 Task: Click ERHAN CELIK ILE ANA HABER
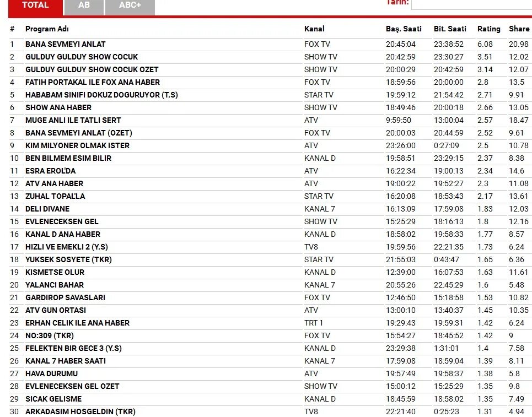tap(77, 323)
